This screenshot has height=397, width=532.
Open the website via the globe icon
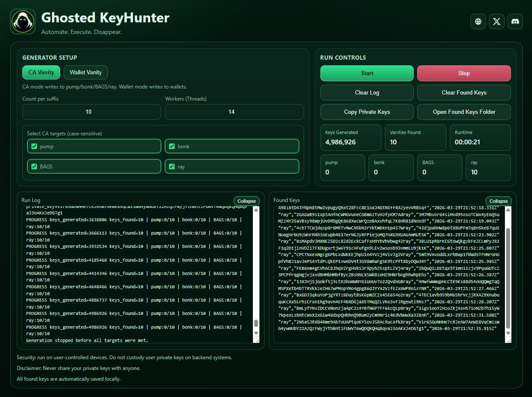478,21
